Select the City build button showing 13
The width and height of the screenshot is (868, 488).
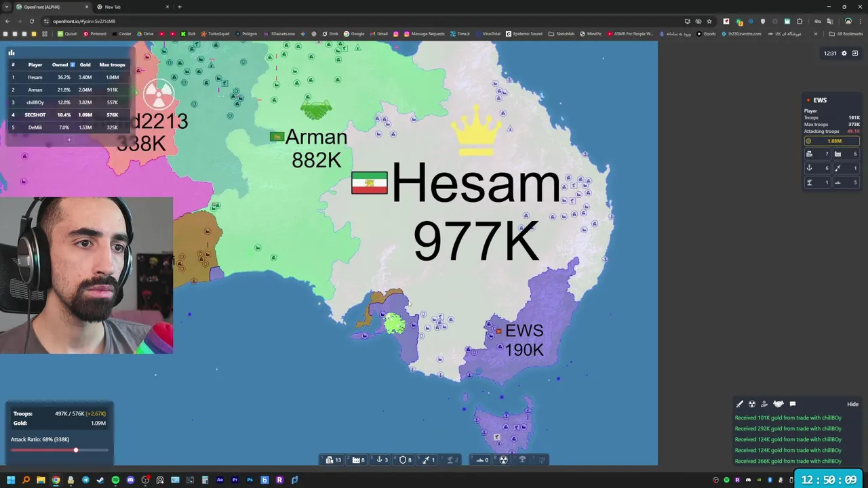(x=333, y=460)
